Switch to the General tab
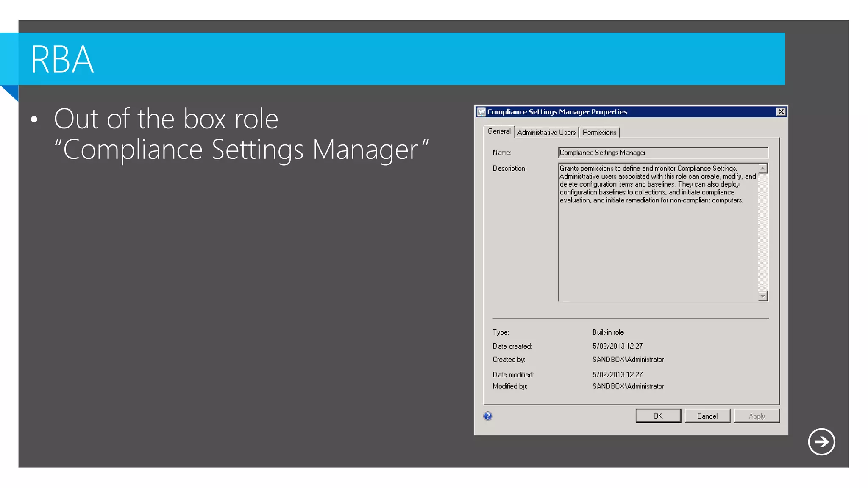The image size is (868, 488). click(x=499, y=132)
